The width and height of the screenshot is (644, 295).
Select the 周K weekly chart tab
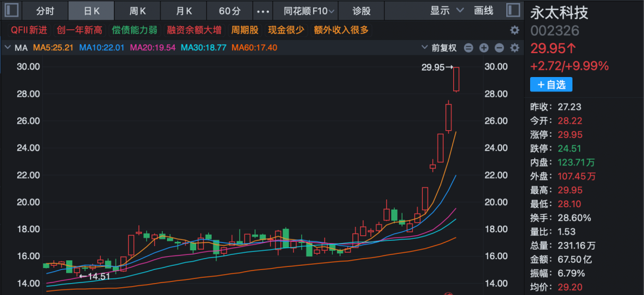tap(138, 11)
